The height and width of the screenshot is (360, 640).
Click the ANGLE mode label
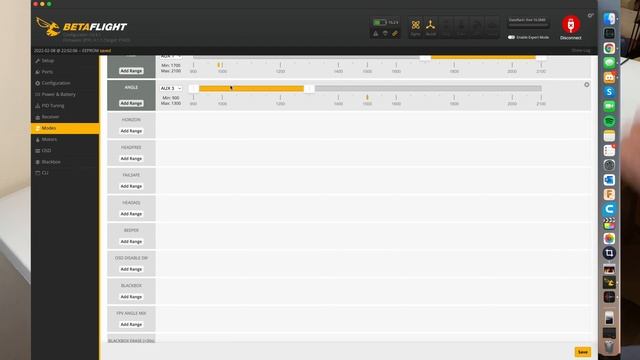(x=131, y=87)
